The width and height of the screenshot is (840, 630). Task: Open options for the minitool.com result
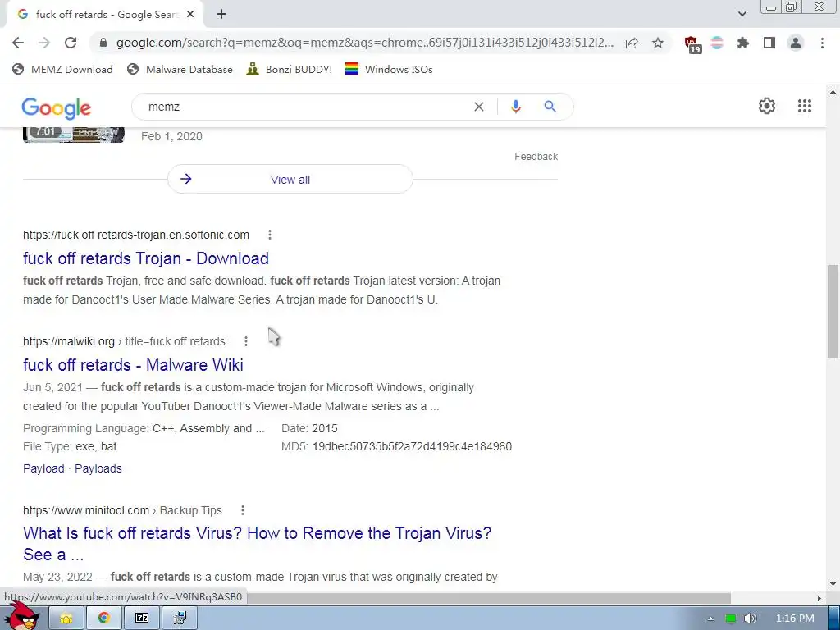coord(243,510)
